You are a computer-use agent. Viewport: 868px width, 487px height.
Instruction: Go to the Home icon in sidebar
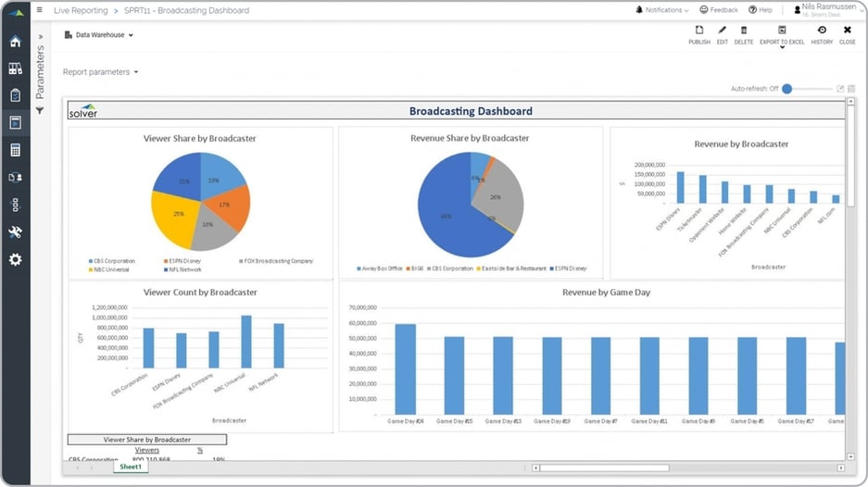(x=15, y=42)
